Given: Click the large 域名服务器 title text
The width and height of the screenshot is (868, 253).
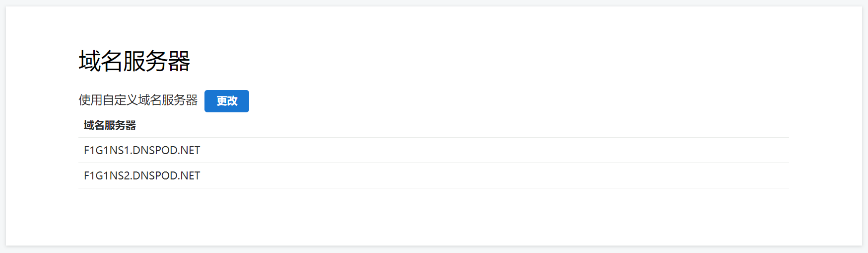Looking at the screenshot, I should 134,62.
